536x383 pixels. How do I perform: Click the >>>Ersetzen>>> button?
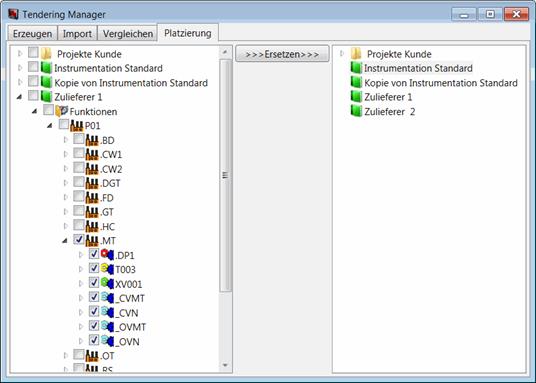[282, 54]
